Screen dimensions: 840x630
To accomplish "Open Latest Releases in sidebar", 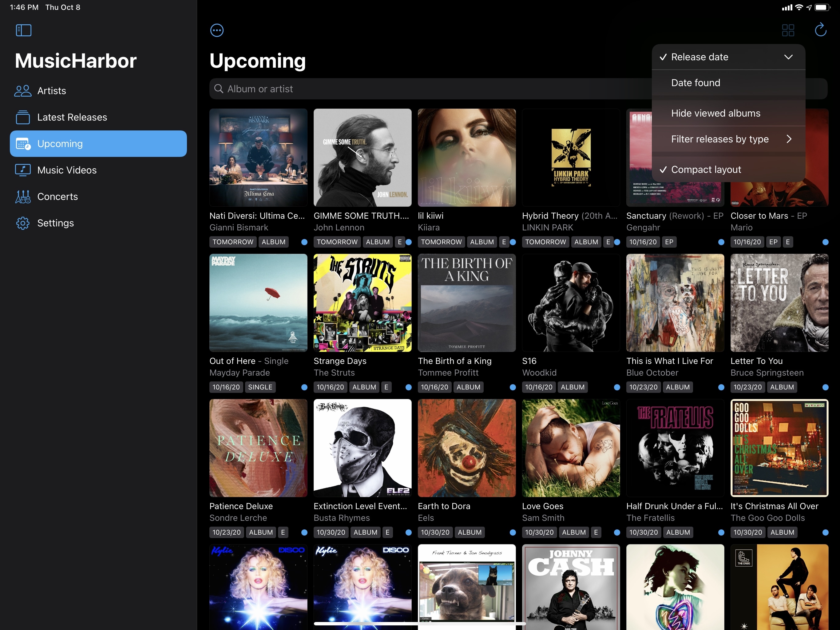I will click(98, 117).
